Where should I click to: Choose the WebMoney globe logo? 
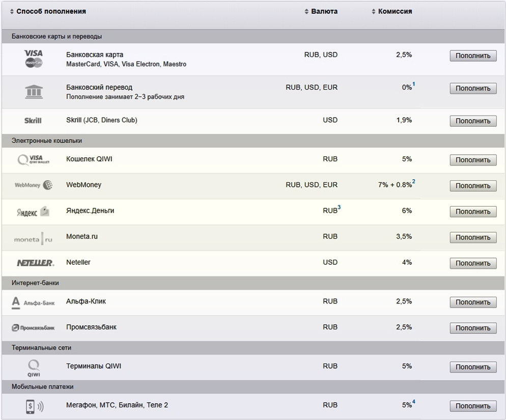[x=34, y=185]
